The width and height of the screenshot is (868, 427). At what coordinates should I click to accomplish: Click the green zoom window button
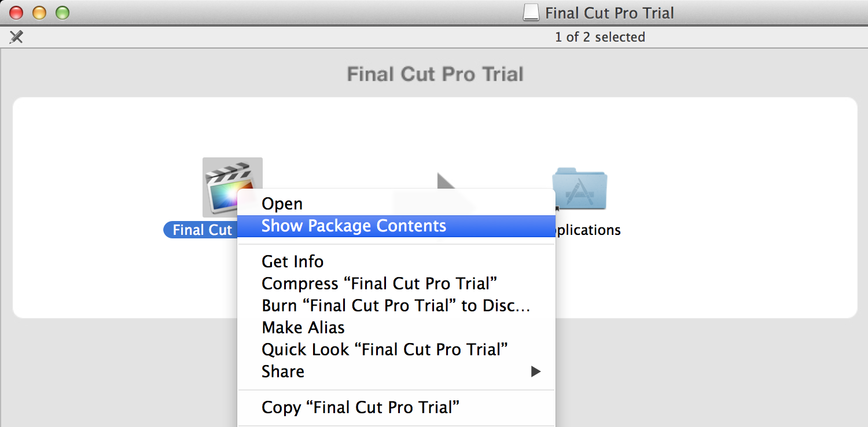pos(62,12)
